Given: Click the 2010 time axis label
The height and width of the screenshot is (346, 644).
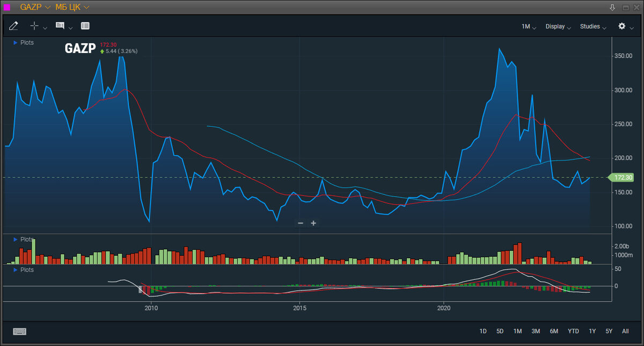Looking at the screenshot, I should [151, 308].
